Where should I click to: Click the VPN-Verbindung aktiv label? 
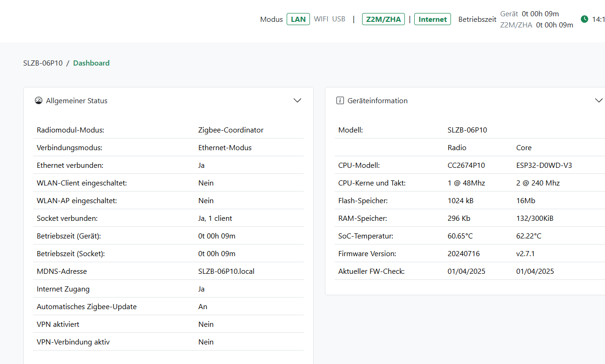pos(73,342)
